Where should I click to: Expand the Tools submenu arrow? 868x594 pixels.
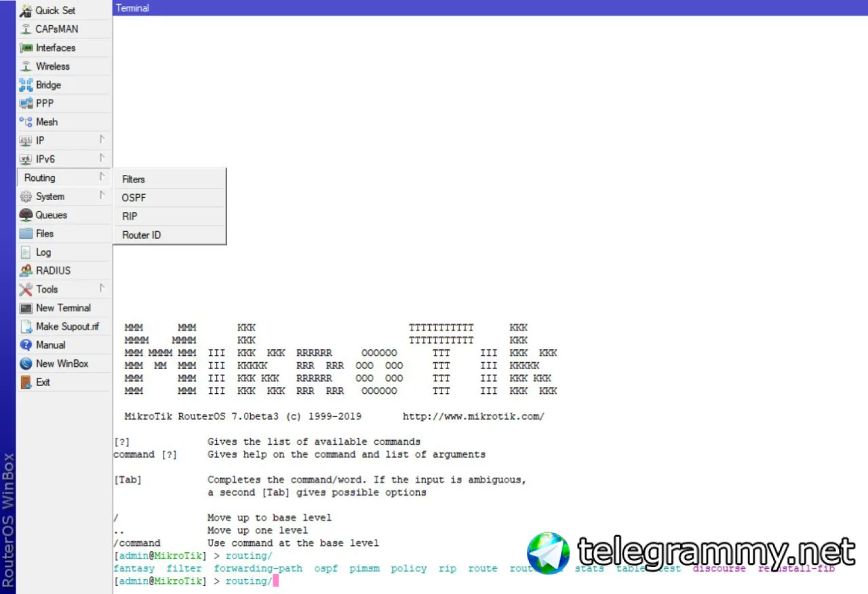coord(102,288)
